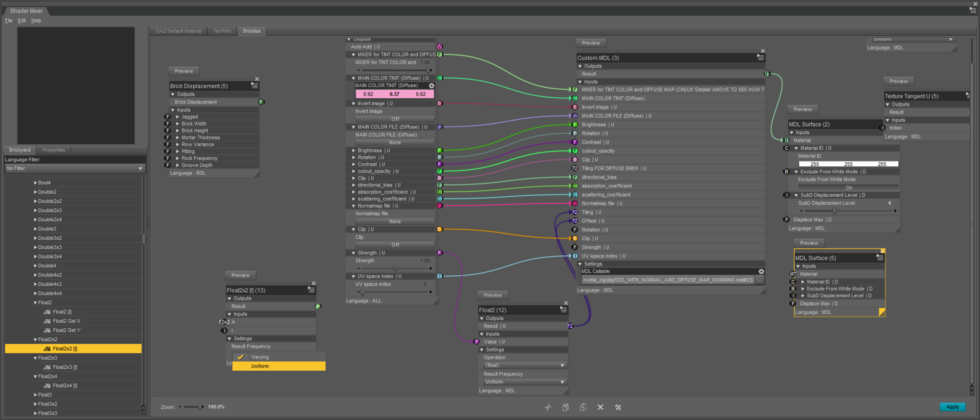
Task: Click Preview above Brick Displacement brick
Action: (184, 71)
